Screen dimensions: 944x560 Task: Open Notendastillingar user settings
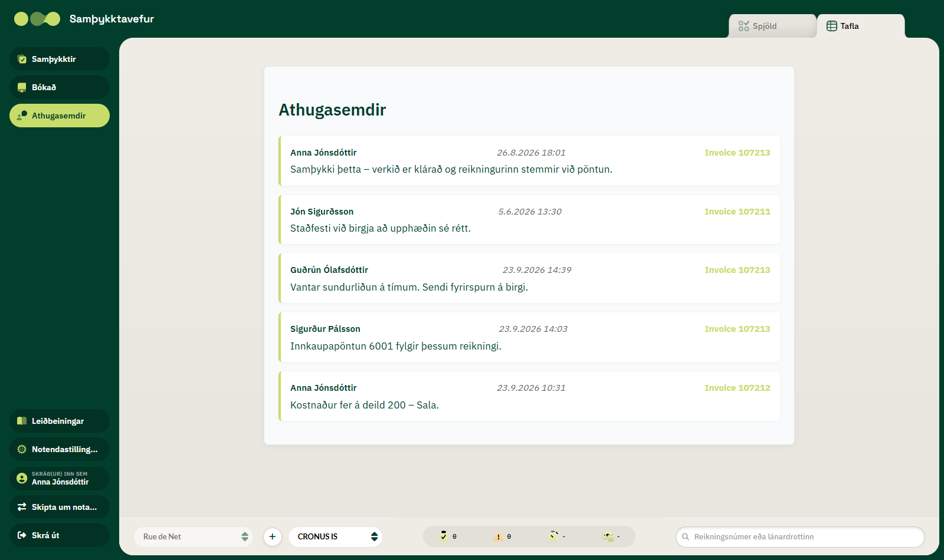click(x=60, y=449)
